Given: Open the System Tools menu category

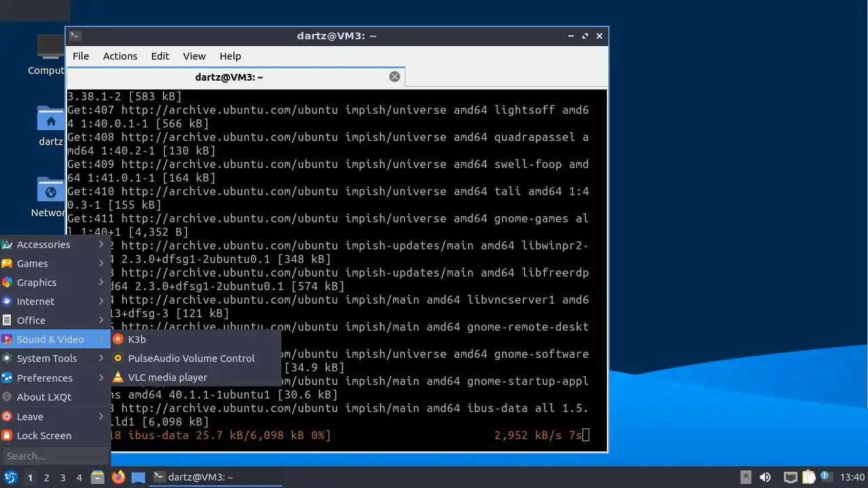Looking at the screenshot, I should [55, 358].
